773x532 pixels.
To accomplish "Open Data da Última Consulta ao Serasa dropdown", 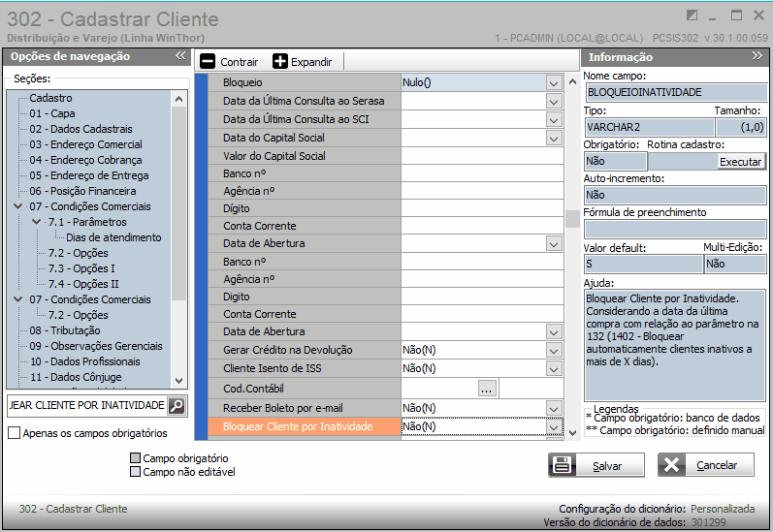I will 554,102.
